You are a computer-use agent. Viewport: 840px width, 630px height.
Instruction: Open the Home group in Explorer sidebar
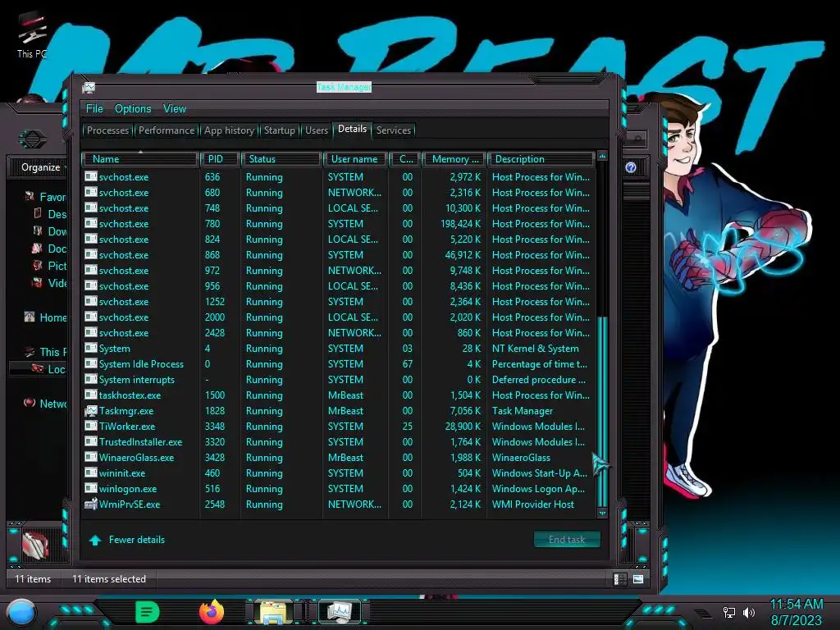click(x=52, y=317)
